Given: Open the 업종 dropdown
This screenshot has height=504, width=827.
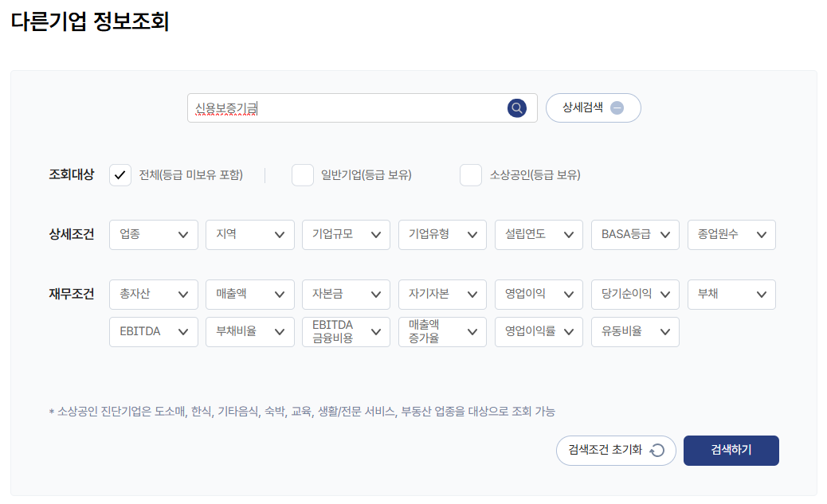Looking at the screenshot, I should click(x=154, y=234).
